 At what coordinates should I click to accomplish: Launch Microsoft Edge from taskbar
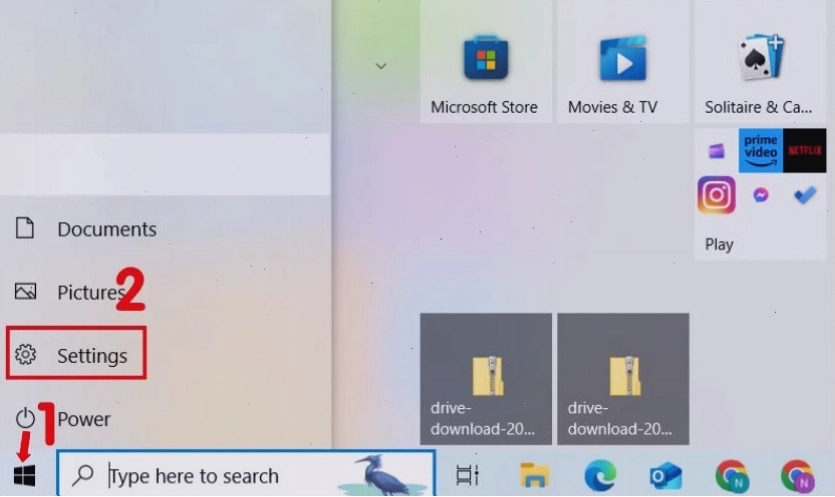pyautogui.click(x=600, y=475)
